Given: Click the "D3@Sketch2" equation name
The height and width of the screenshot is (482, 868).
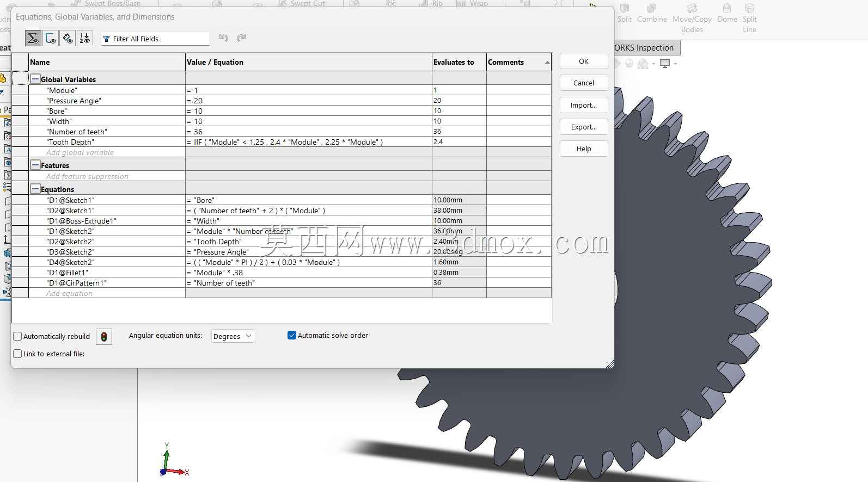Looking at the screenshot, I should [x=71, y=252].
